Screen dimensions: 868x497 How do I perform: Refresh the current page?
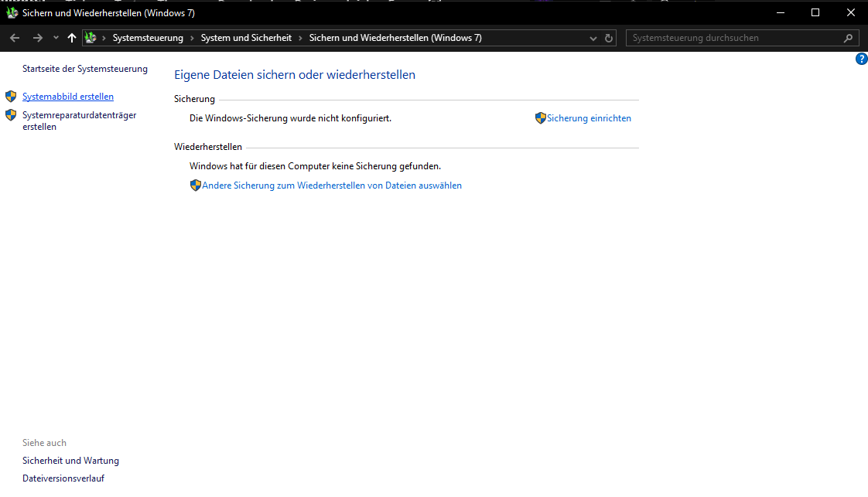pos(608,38)
